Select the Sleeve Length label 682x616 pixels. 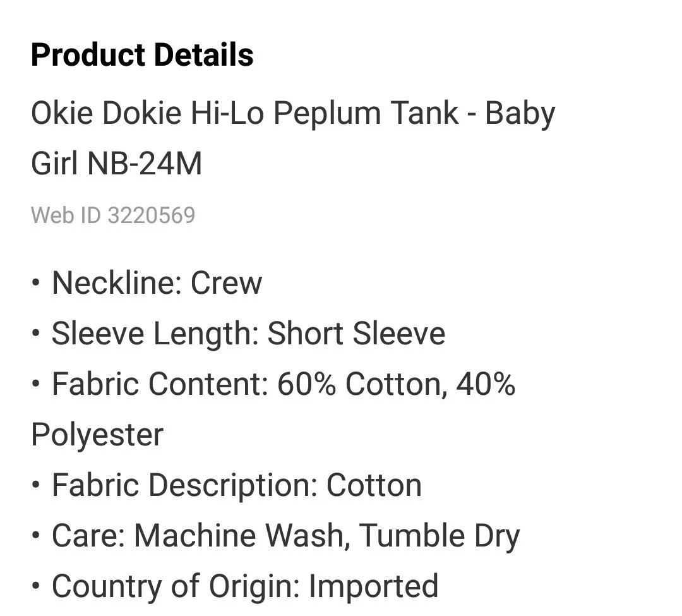point(155,334)
